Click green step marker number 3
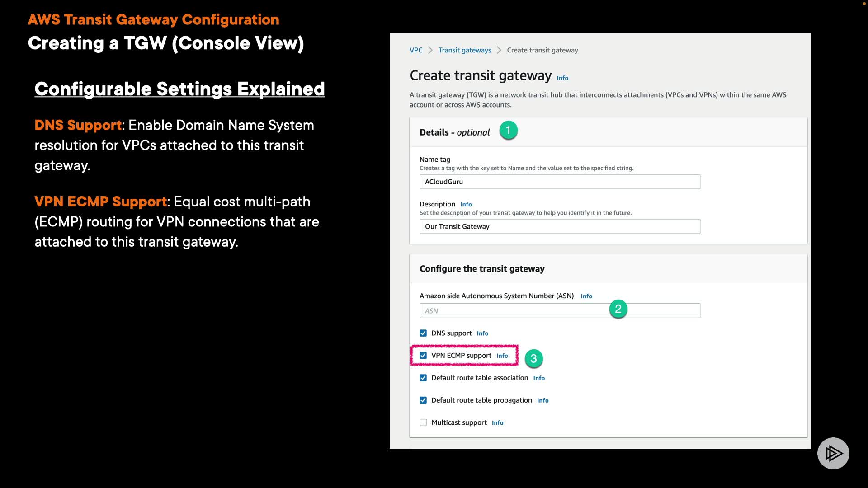 point(533,359)
